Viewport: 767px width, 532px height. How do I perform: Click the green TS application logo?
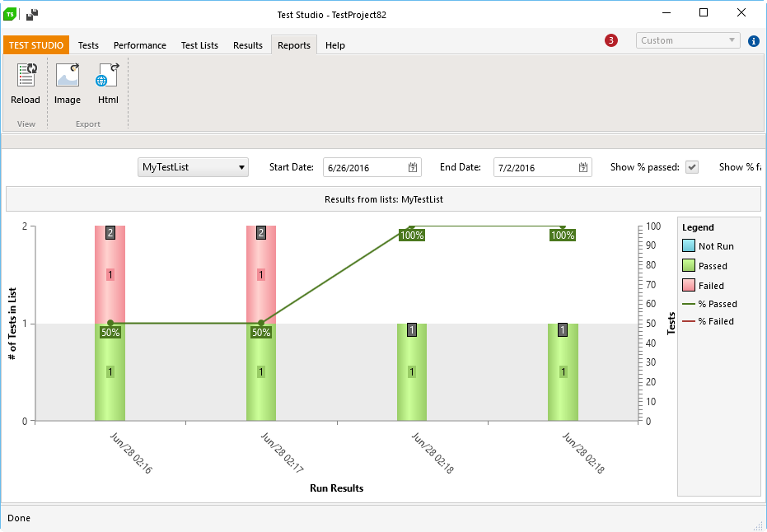(10, 14)
